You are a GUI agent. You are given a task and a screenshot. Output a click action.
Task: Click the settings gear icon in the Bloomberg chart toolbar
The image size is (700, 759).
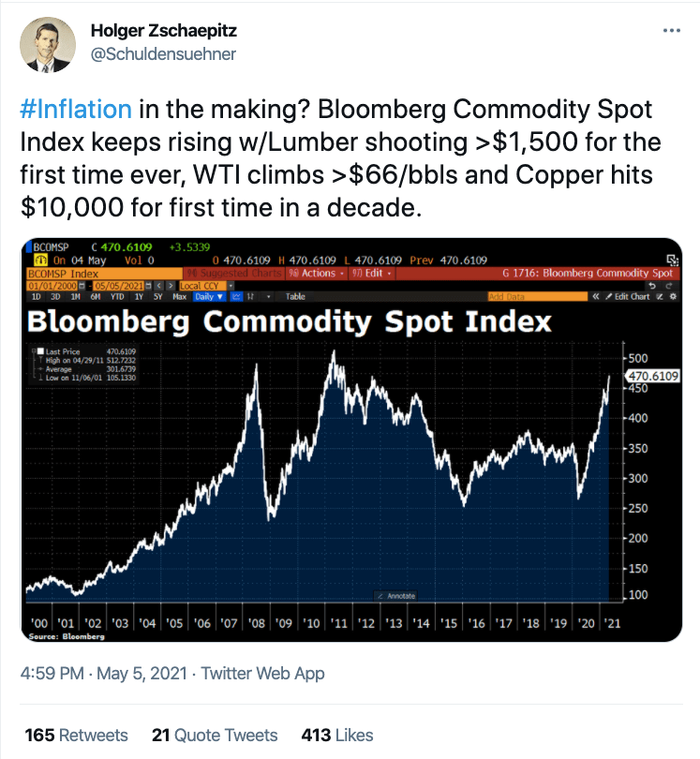(673, 296)
